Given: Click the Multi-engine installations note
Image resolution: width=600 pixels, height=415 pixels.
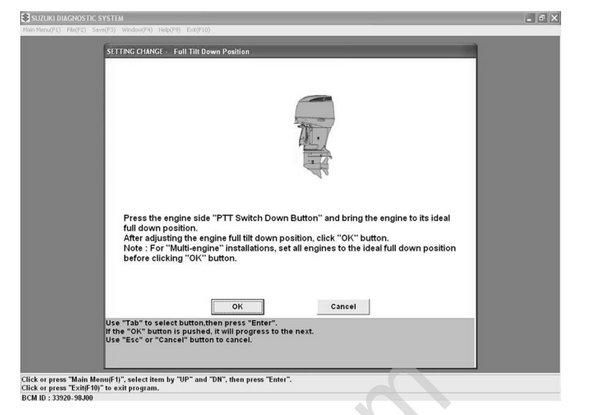Looking at the screenshot, I should point(290,253).
